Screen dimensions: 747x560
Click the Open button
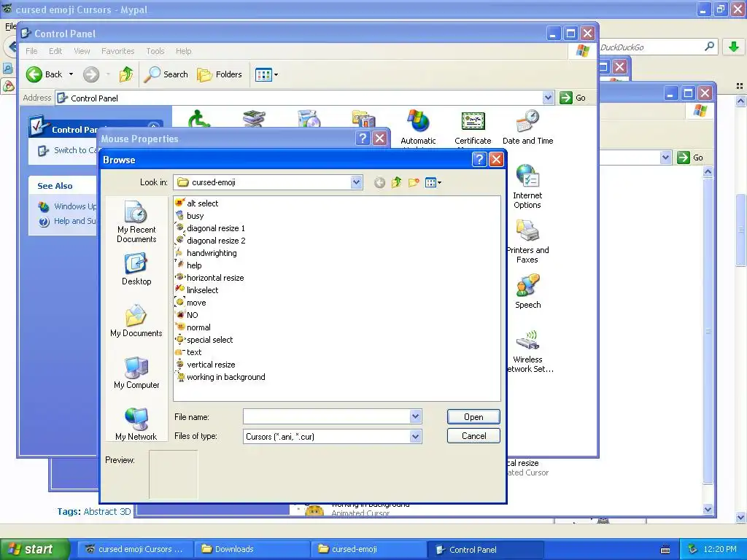473,416
